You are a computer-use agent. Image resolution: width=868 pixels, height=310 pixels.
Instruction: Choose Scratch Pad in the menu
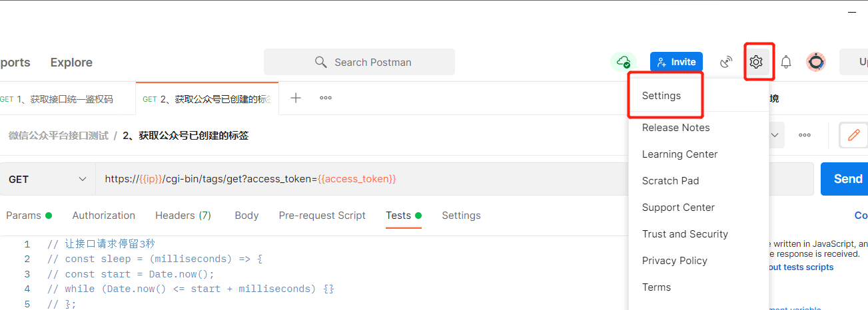coord(670,181)
